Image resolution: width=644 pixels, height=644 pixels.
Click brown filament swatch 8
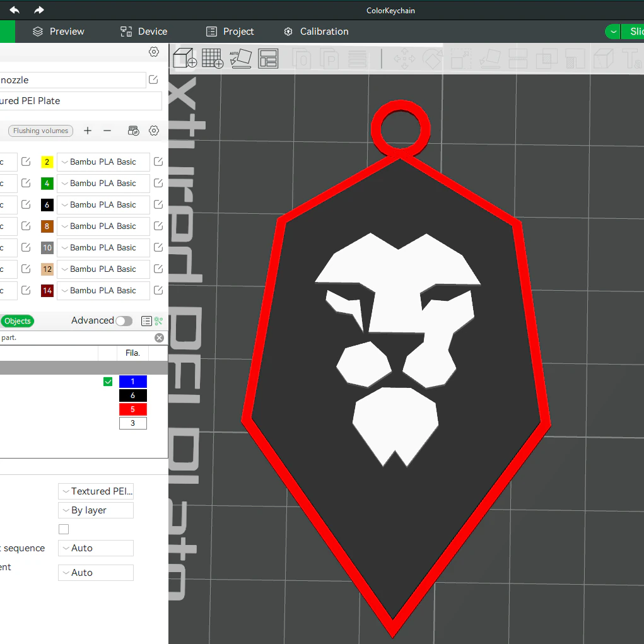pos(47,226)
